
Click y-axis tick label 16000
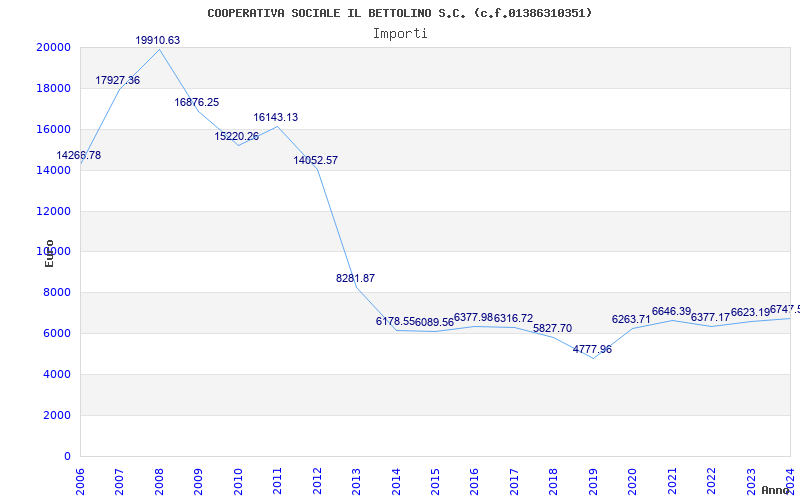coord(53,129)
